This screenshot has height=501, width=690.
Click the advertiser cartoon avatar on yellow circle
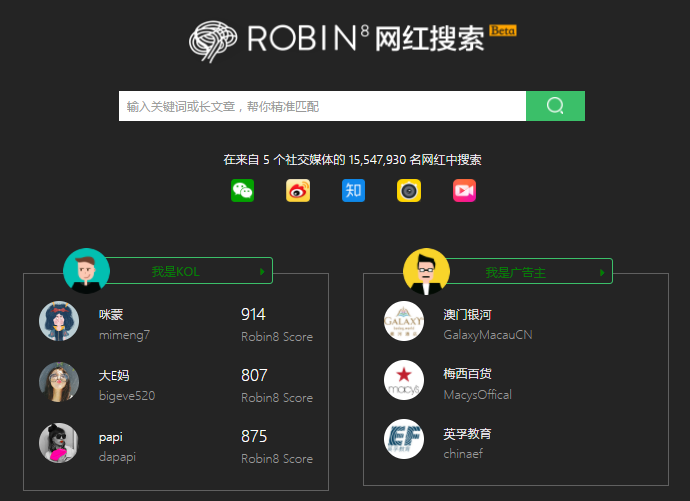coord(426,271)
